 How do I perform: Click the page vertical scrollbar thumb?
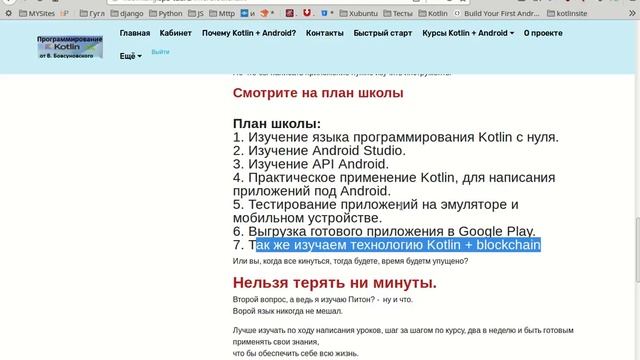(638, 250)
